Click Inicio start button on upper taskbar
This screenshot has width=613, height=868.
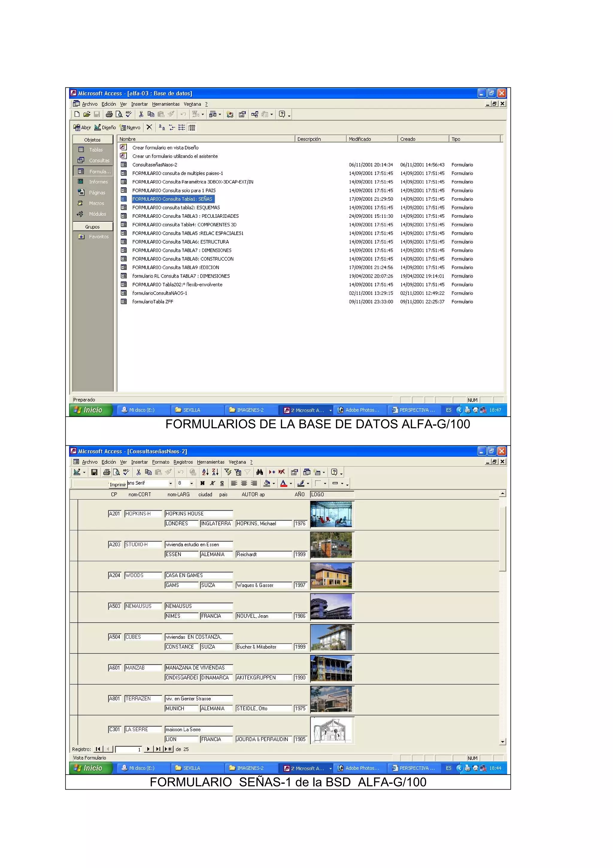point(91,410)
